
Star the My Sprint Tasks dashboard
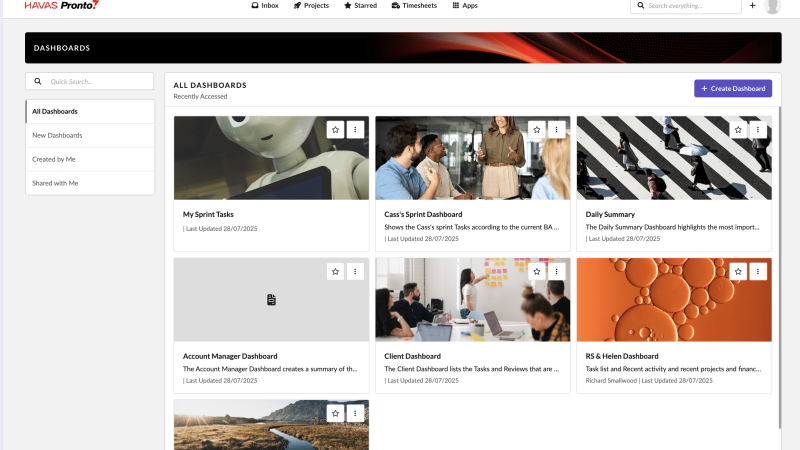click(x=336, y=129)
